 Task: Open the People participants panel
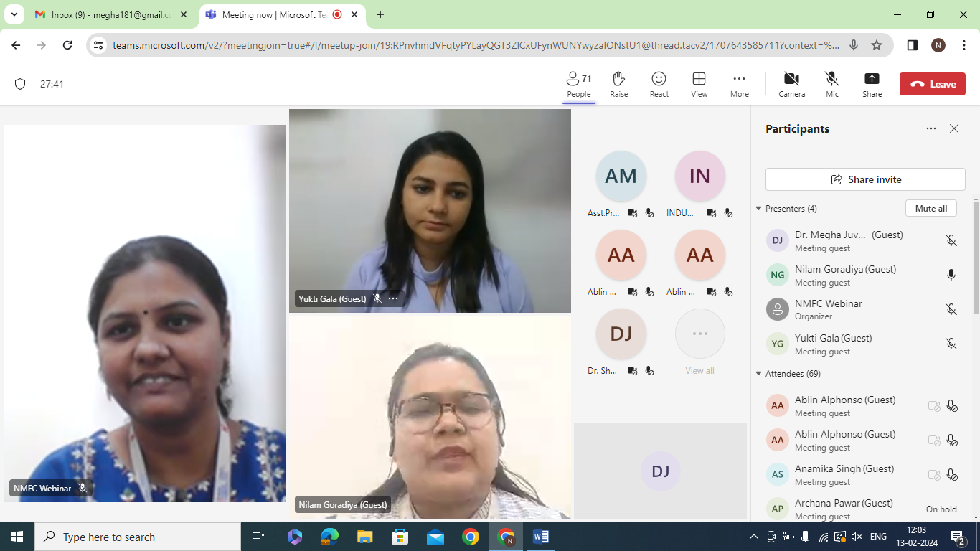(578, 84)
